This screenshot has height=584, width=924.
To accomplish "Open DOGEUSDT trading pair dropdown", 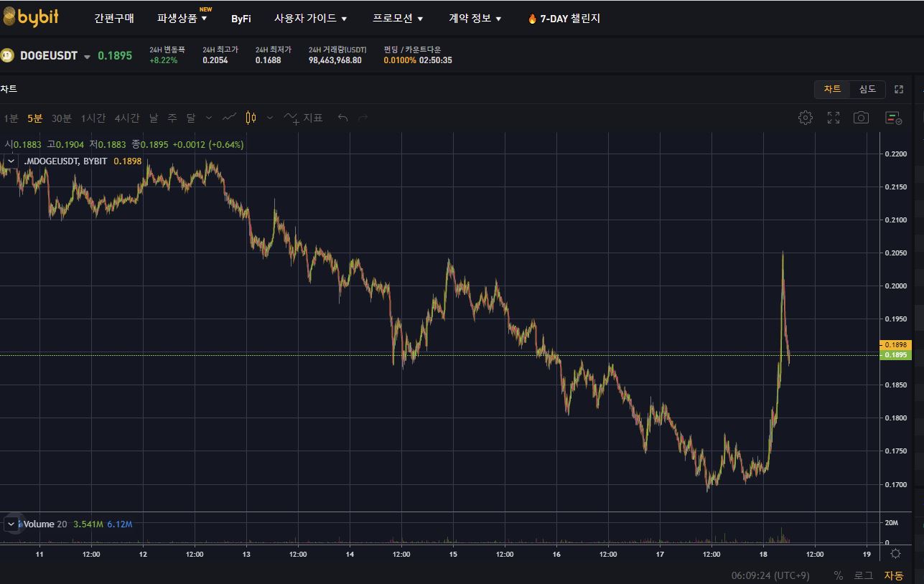I will coord(88,57).
